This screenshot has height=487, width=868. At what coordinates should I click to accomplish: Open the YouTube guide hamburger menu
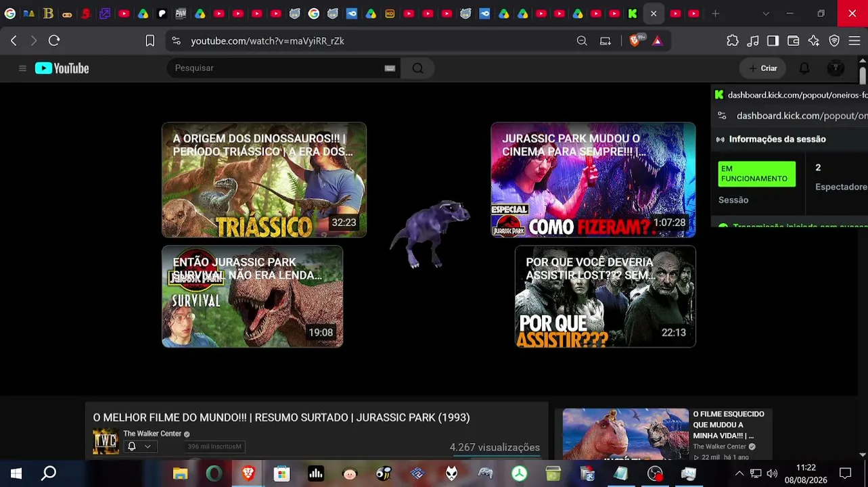click(22, 68)
